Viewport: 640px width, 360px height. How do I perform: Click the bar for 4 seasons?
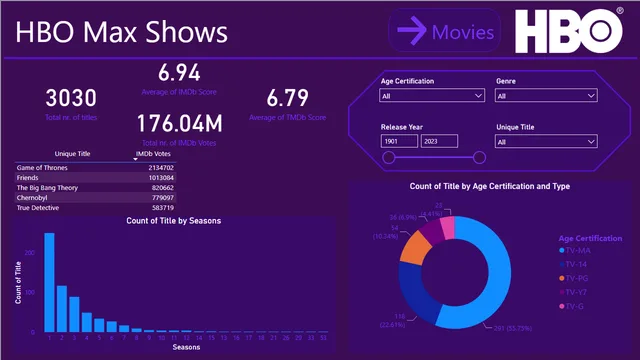(87, 322)
